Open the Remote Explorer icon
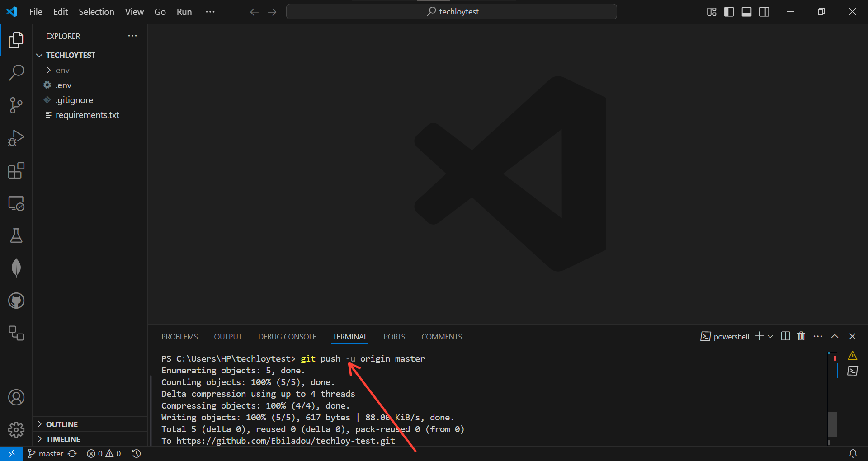The image size is (868, 461). 16,203
